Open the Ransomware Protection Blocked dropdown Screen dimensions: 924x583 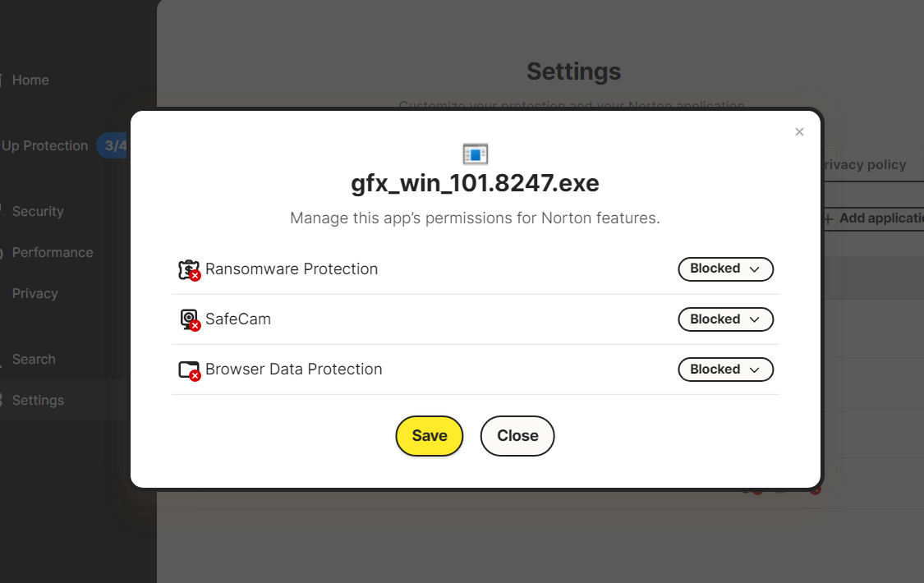725,269
